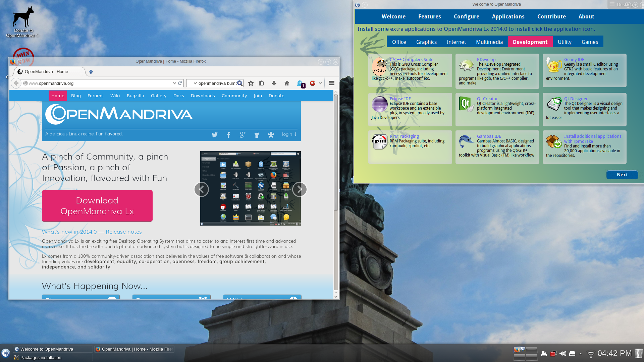Screen dimensions: 644x362
Task: Open a new Firefox tab with plus icon
Action: (91, 72)
